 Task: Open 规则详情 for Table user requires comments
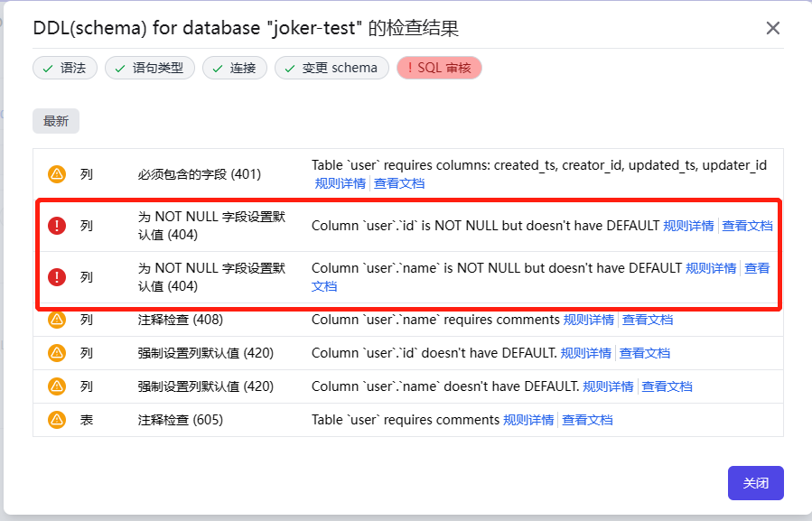point(528,420)
